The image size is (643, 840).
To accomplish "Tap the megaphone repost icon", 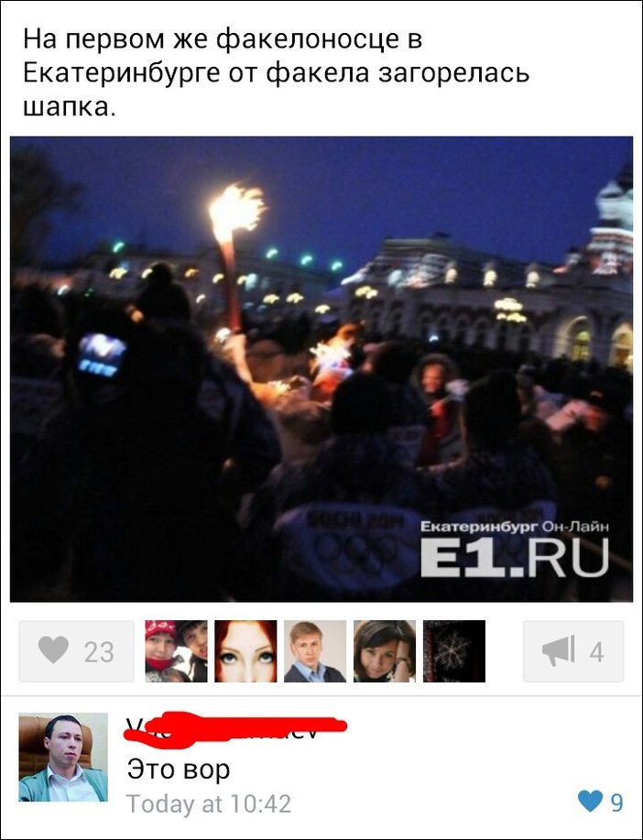I will 559,651.
